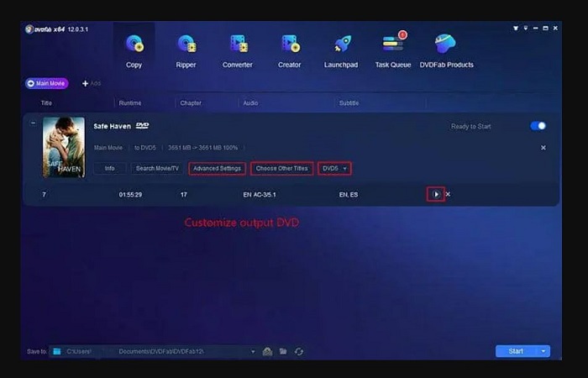Click the title bar shirt/skin icon
Viewport: 588px width, 378px height.
tap(516, 28)
